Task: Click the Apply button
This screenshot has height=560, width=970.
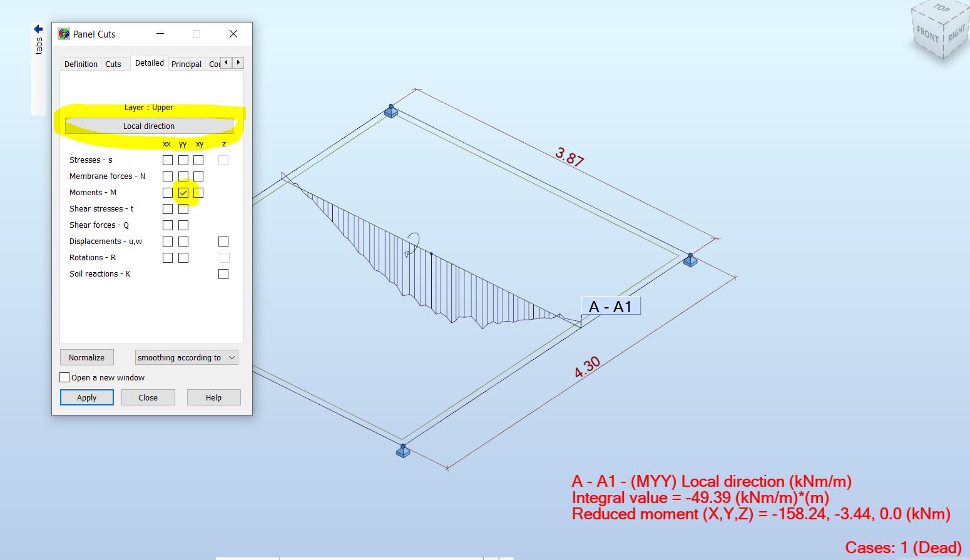Action: pos(86,397)
